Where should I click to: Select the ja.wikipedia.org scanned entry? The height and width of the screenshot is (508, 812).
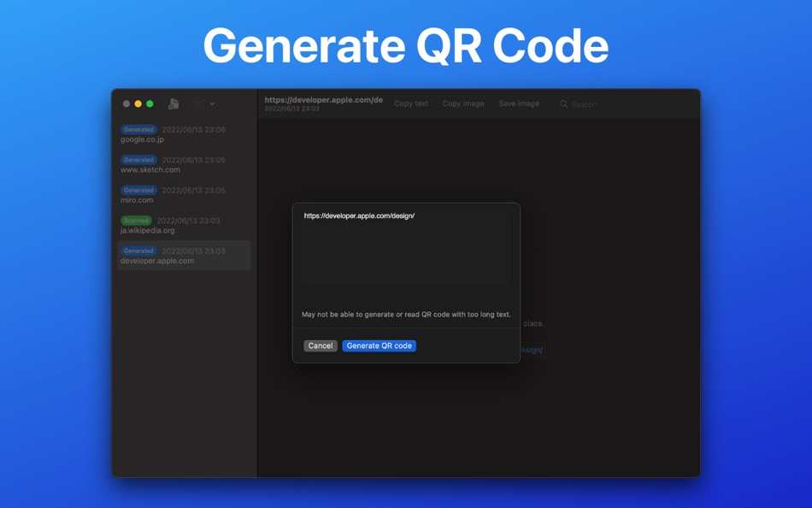[x=184, y=225]
